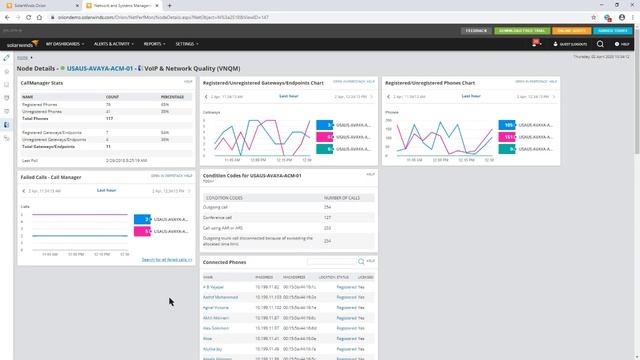Expand the Reports menu

click(155, 44)
